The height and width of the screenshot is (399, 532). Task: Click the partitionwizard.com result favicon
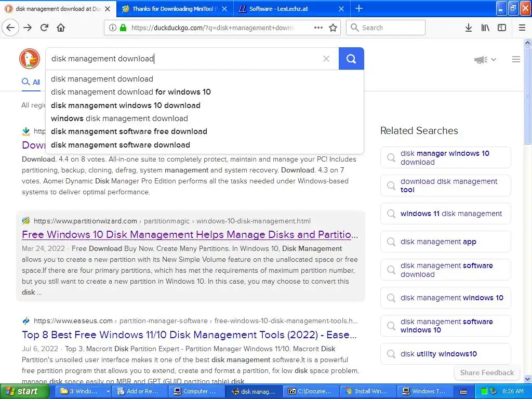(26, 221)
